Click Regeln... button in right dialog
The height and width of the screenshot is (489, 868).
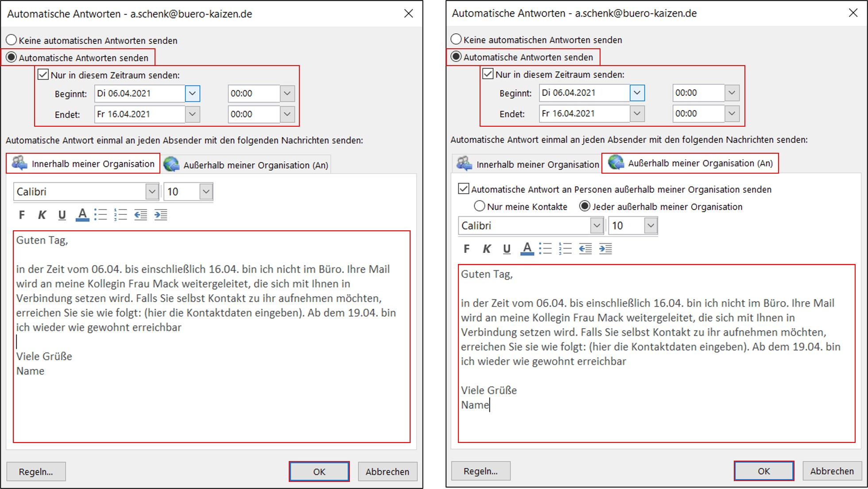click(x=480, y=471)
